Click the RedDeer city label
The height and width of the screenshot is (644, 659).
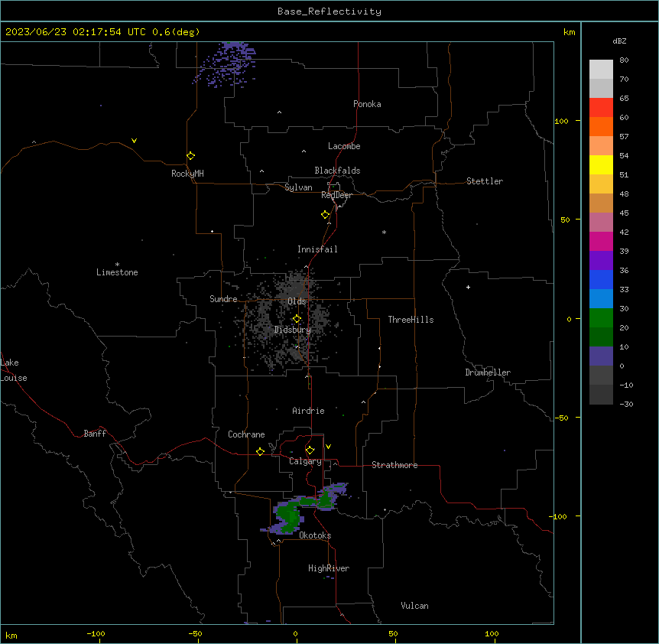pos(336,195)
